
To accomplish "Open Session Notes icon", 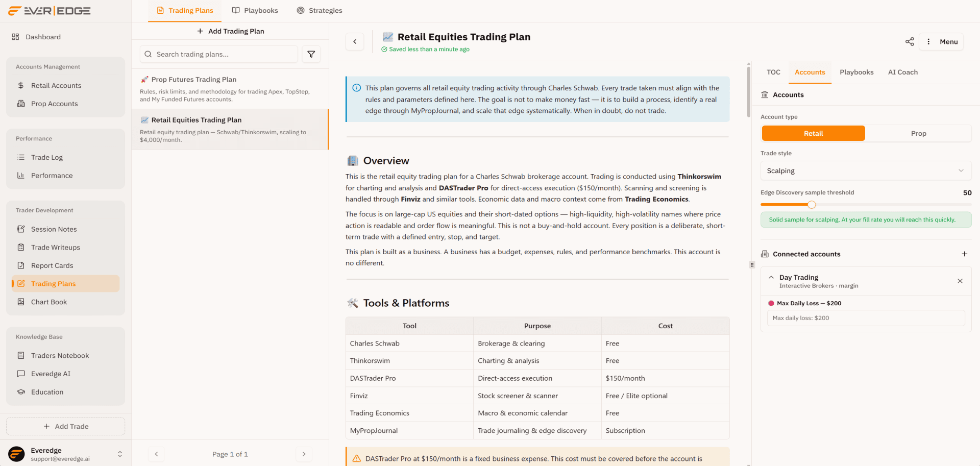I will point(21,229).
